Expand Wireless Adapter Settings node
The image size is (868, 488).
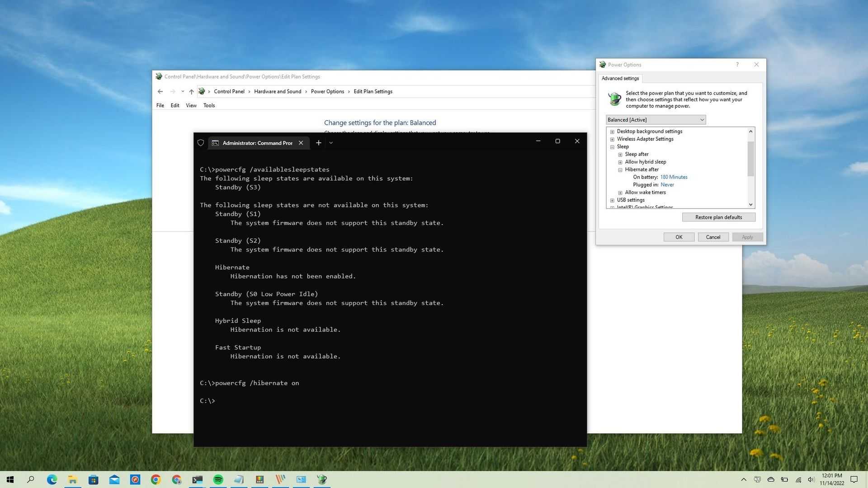click(612, 140)
